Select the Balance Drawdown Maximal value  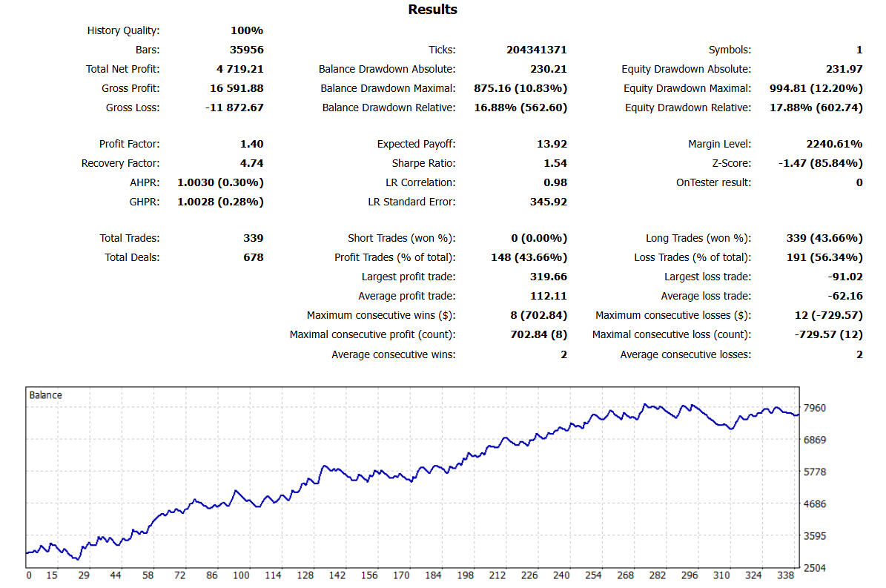click(520, 88)
